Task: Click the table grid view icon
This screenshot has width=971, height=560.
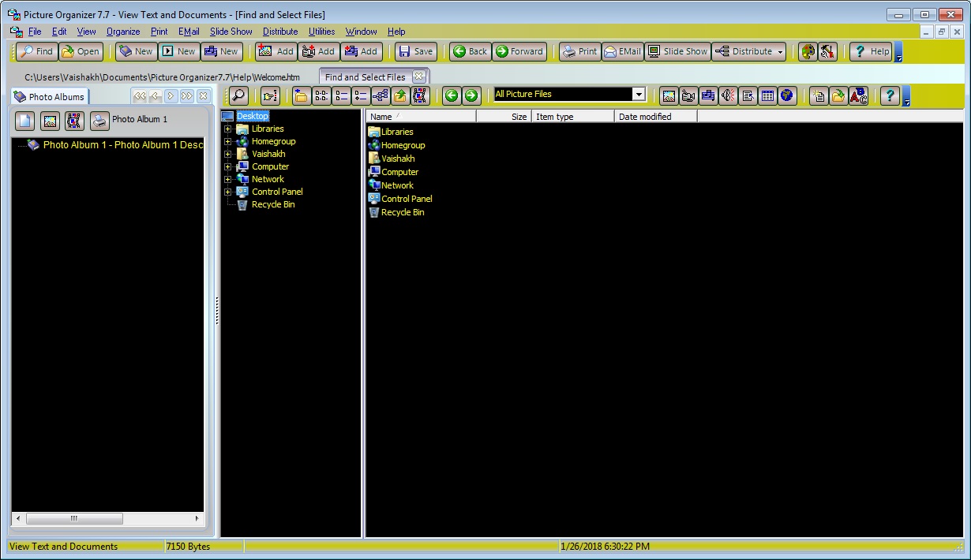Action: (767, 95)
